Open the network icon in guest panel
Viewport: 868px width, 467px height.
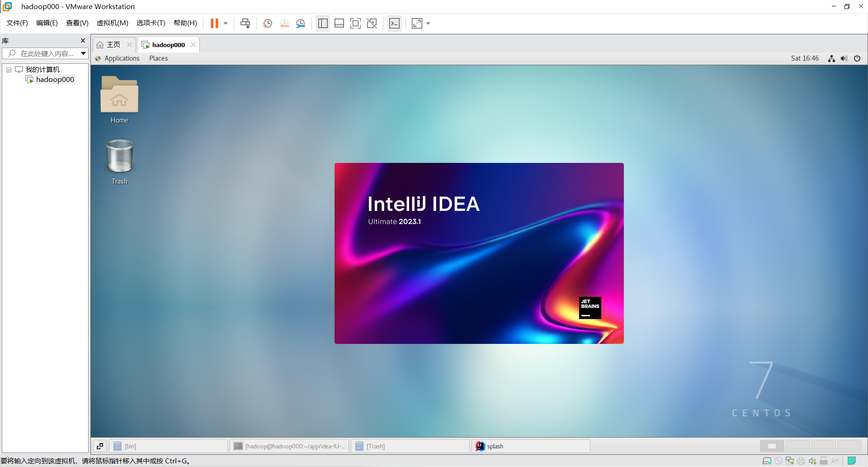click(x=831, y=58)
